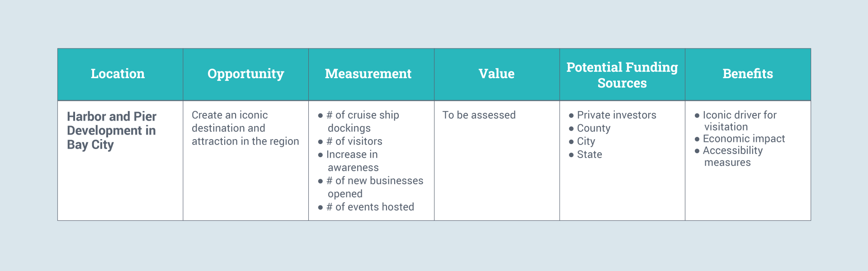This screenshot has height=271, width=868.
Task: Click the Opportunity column header
Action: [245, 74]
